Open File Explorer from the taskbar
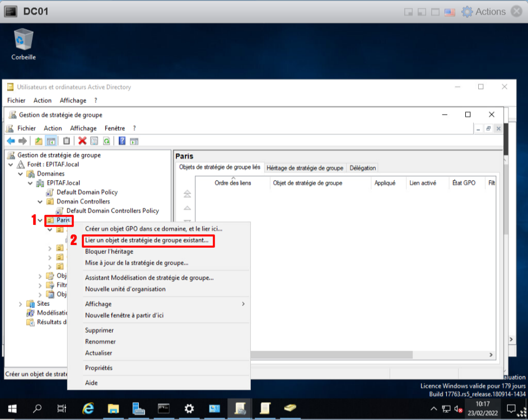 pyautogui.click(x=114, y=408)
